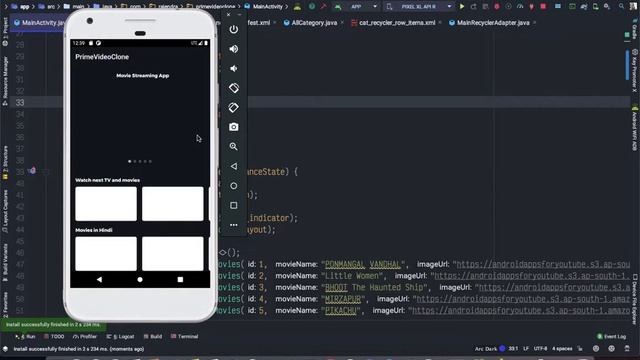Click the red Stop icon in the toolbar
The width and height of the screenshot is (640, 360).
click(x=543, y=7)
